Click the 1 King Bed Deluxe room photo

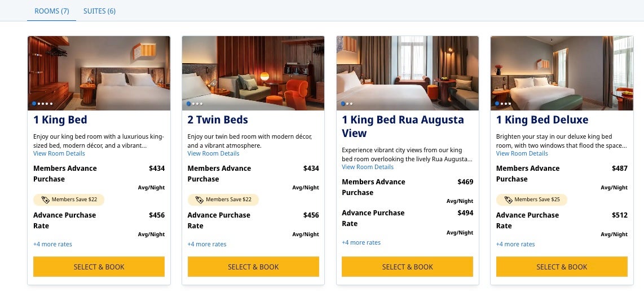pyautogui.click(x=562, y=73)
